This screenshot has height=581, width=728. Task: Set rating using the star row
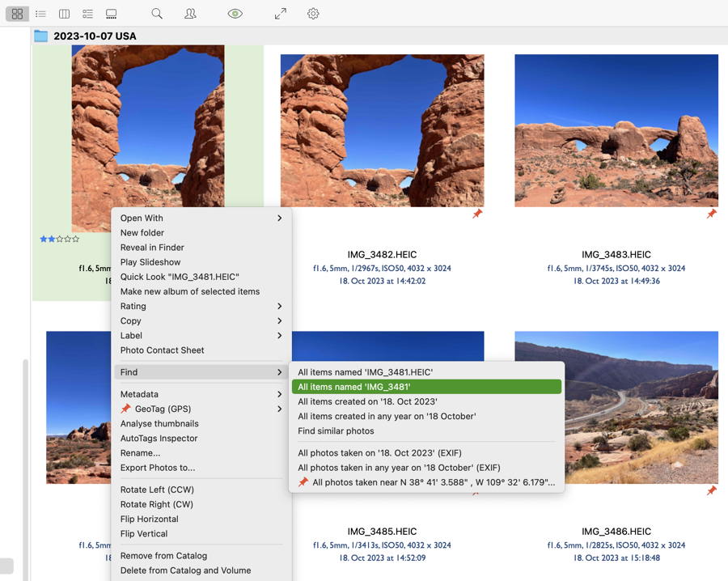(x=60, y=239)
